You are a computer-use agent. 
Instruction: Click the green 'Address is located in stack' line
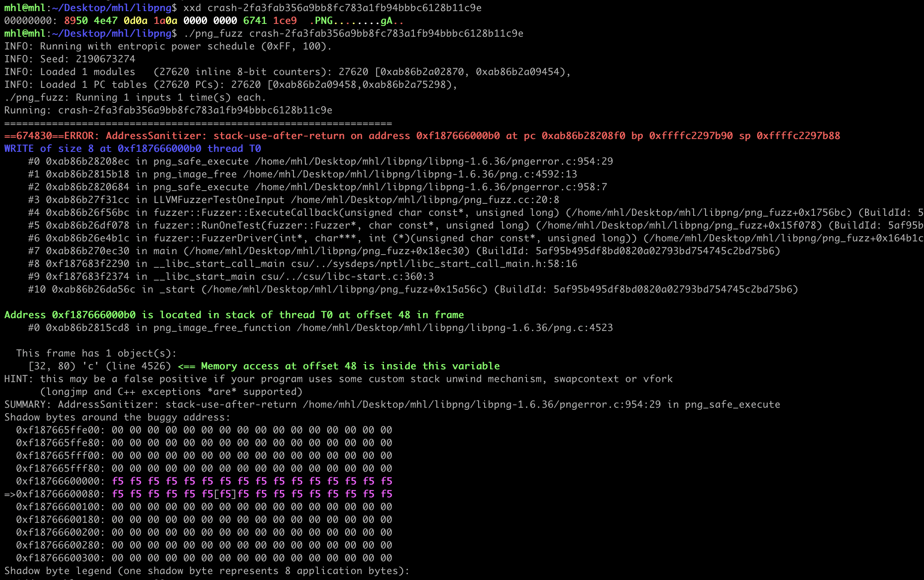click(234, 315)
